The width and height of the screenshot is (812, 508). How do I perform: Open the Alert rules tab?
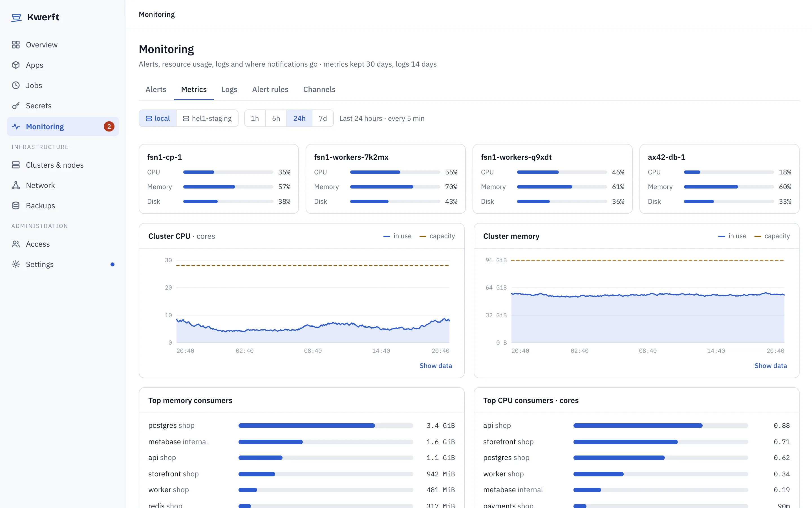[x=270, y=89]
